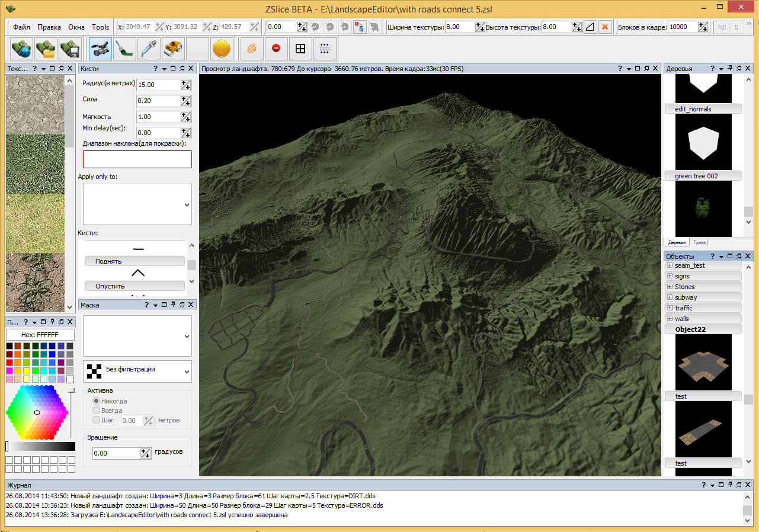Viewport: 759px width, 532px height.
Task: Expand the Stones tree node
Action: click(x=670, y=287)
